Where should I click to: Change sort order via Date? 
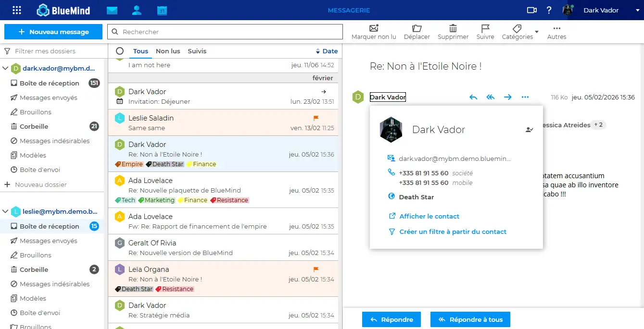click(327, 51)
